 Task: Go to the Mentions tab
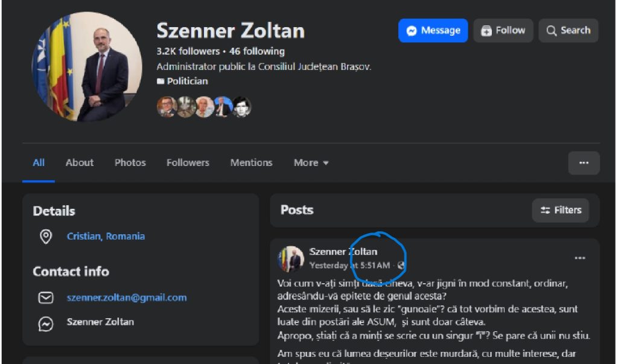(x=251, y=163)
